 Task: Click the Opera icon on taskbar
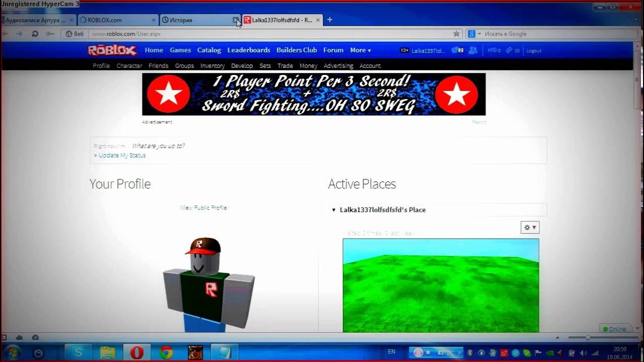136,352
